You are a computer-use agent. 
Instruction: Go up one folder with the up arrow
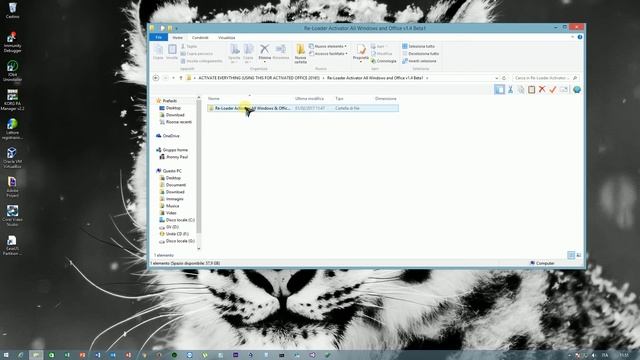(x=181, y=78)
